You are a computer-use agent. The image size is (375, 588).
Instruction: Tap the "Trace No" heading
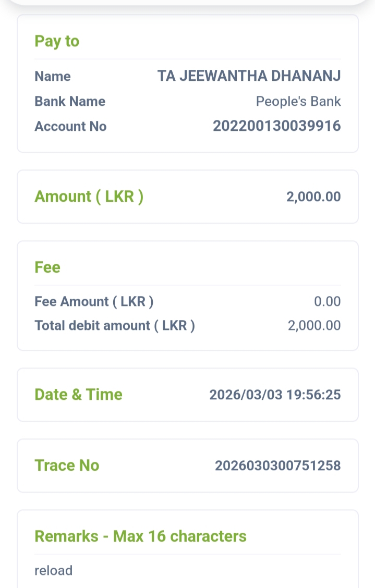[67, 465]
